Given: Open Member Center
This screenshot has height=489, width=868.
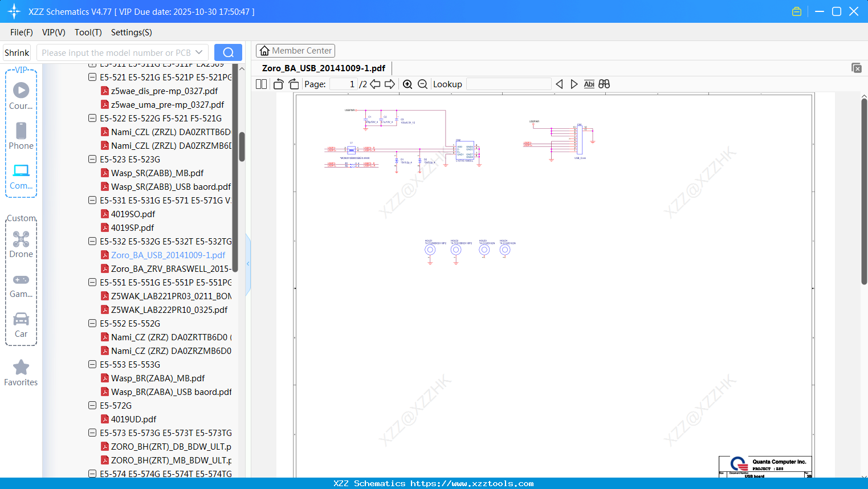Looking at the screenshot, I should (295, 51).
